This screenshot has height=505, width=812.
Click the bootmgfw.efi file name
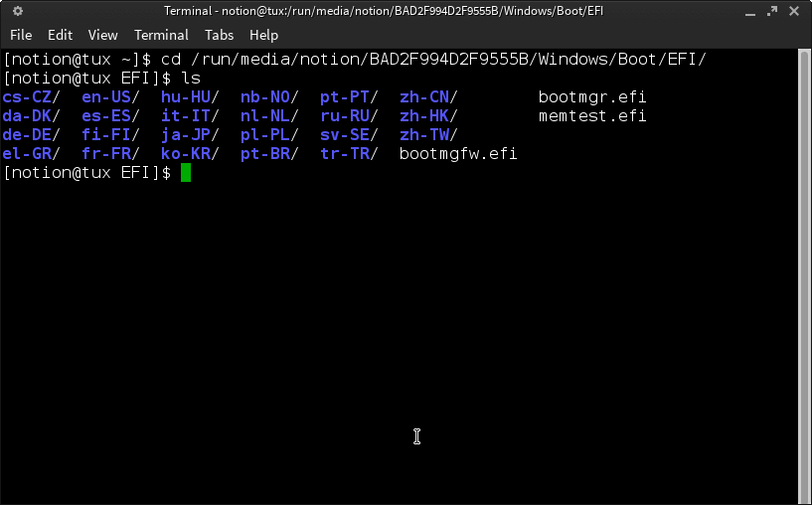(x=458, y=154)
